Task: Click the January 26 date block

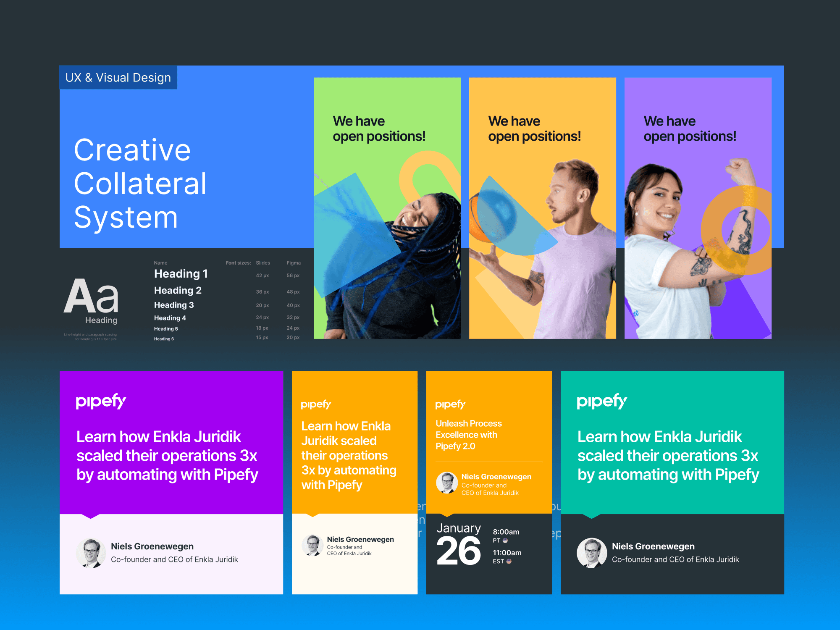Action: (459, 544)
